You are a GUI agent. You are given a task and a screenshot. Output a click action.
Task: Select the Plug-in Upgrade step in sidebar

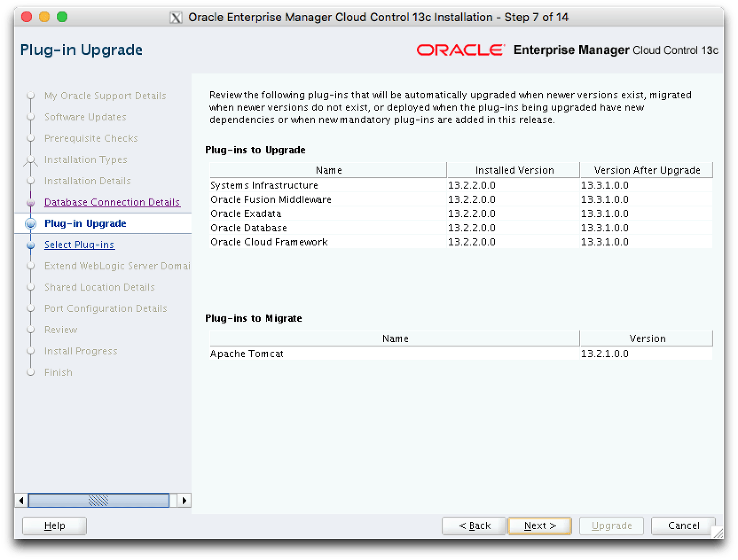[85, 224]
